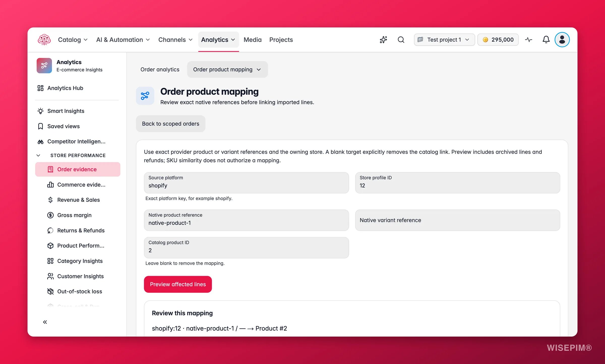Image resolution: width=605 pixels, height=364 pixels.
Task: Open the AI sparkle assistant icon
Action: [383, 40]
